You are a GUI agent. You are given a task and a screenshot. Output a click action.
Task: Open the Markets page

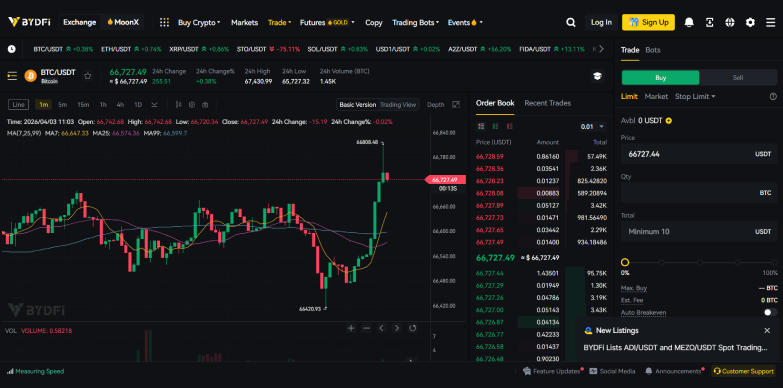click(244, 22)
